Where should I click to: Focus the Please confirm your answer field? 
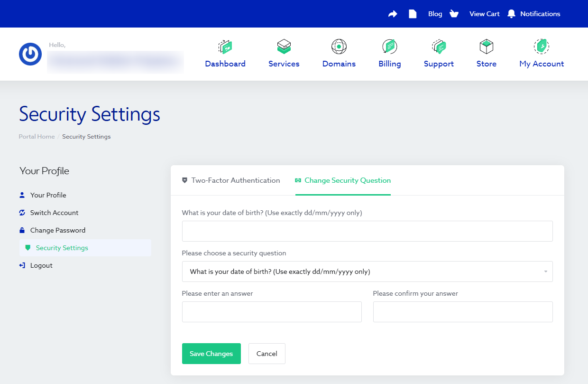[463, 312]
